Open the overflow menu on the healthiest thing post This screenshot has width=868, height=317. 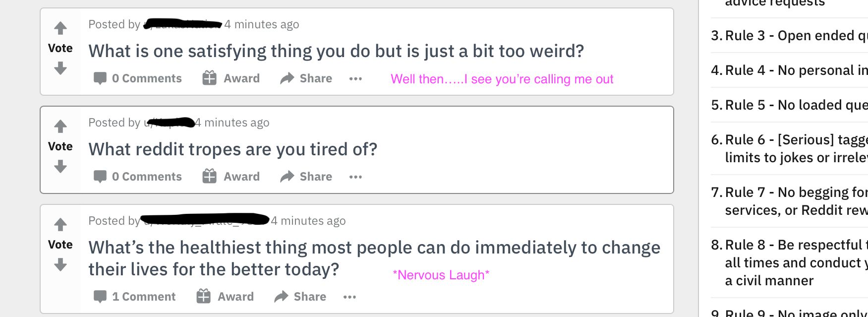pos(350,297)
